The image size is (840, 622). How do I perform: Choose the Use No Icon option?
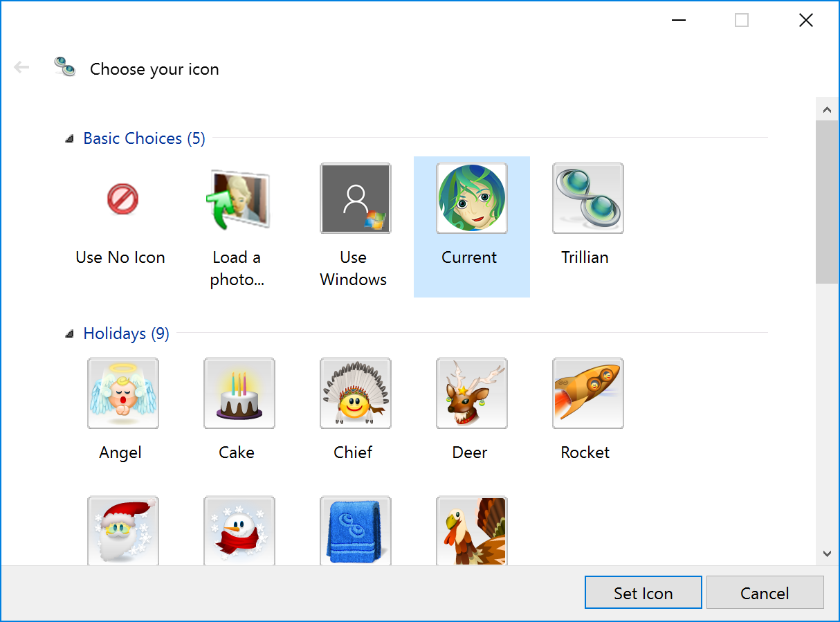click(122, 198)
